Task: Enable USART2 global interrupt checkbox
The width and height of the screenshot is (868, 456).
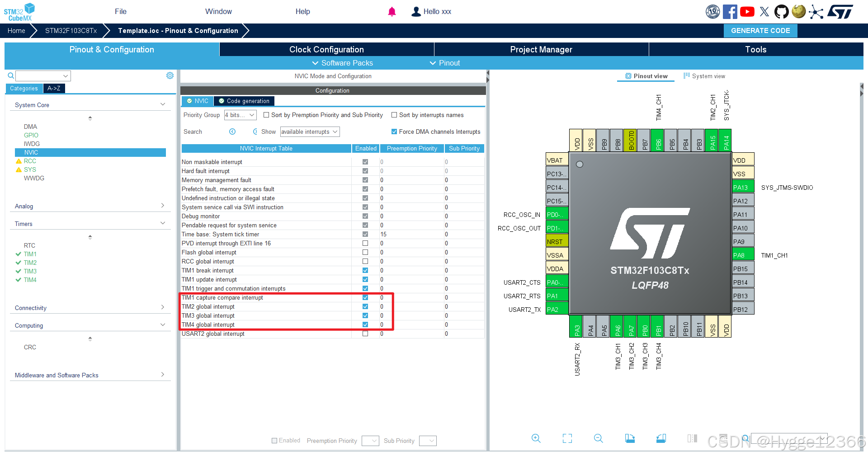Action: click(365, 334)
